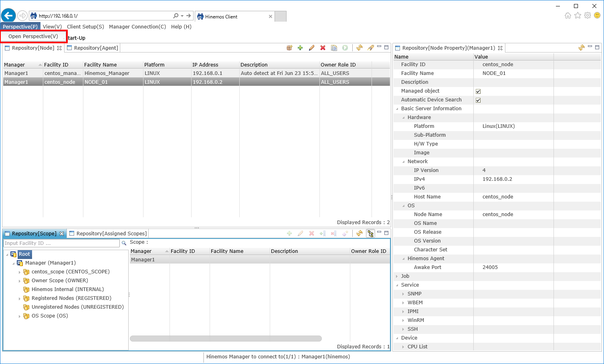Open the favorites star icon
The image size is (604, 364).
[x=578, y=16]
